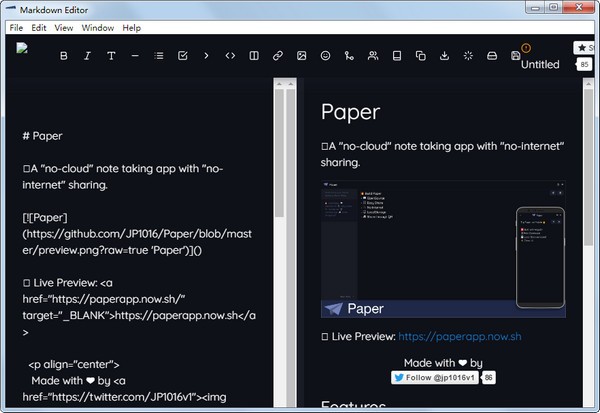The image size is (600, 413).
Task: Insert a checkbox task list item
Action: [183, 56]
